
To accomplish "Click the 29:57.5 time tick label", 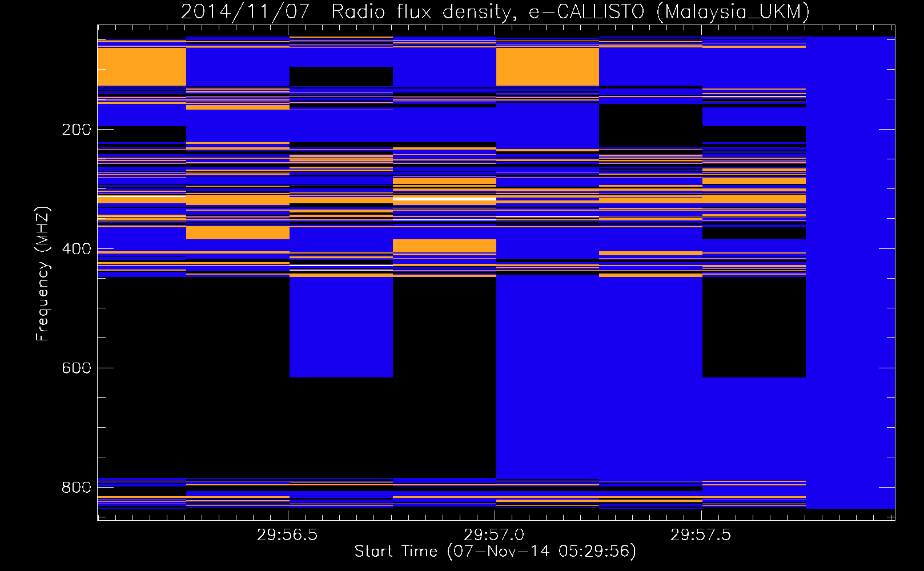I will click(x=701, y=535).
